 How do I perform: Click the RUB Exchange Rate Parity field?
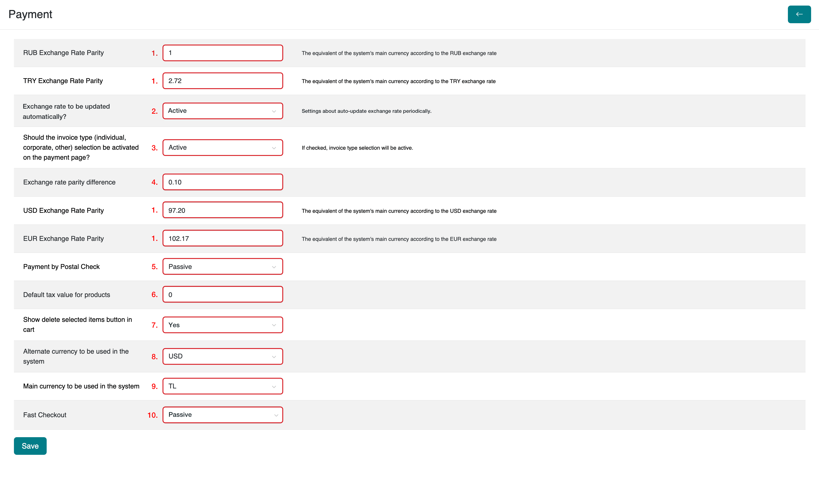coord(222,53)
